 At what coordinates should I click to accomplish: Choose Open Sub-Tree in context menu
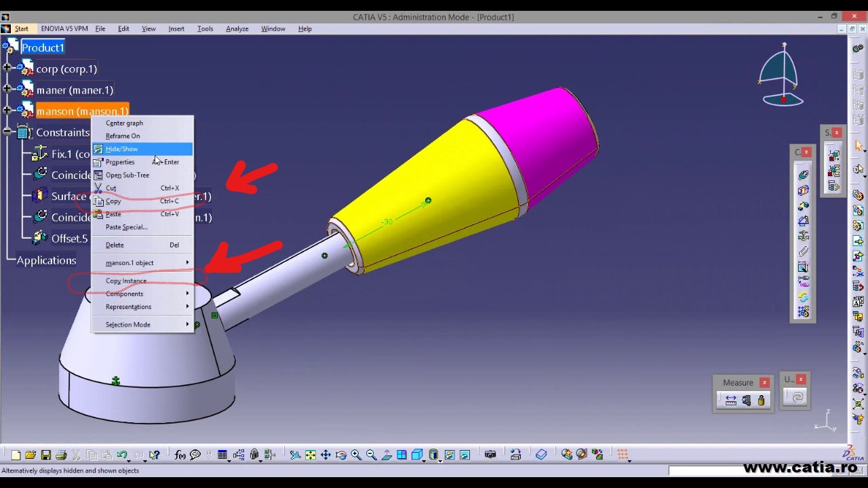pos(142,176)
